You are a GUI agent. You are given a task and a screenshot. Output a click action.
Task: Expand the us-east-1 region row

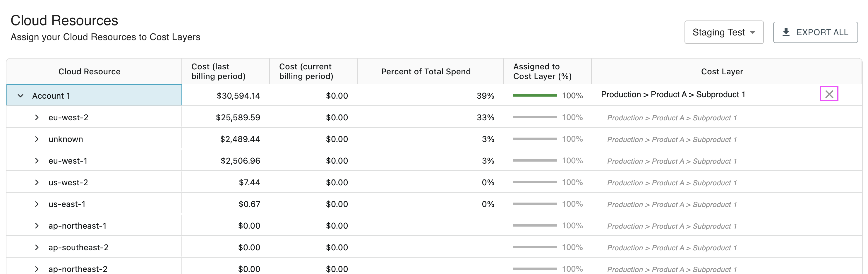coord(37,204)
